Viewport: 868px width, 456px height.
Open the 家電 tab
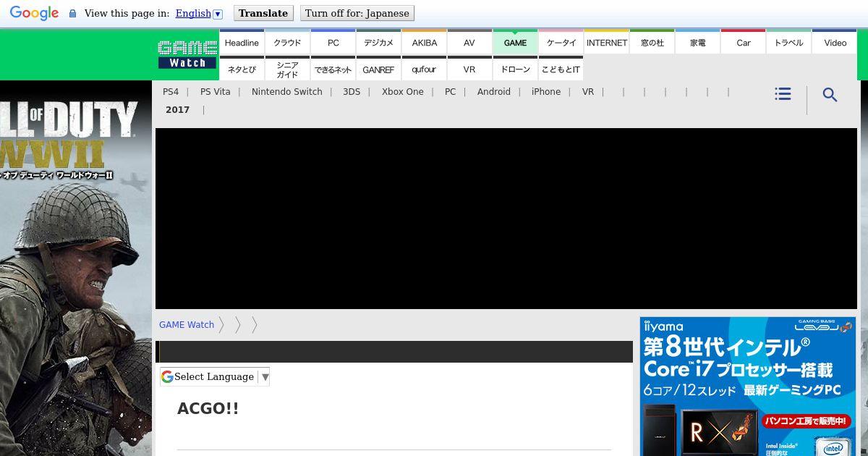[x=698, y=42]
